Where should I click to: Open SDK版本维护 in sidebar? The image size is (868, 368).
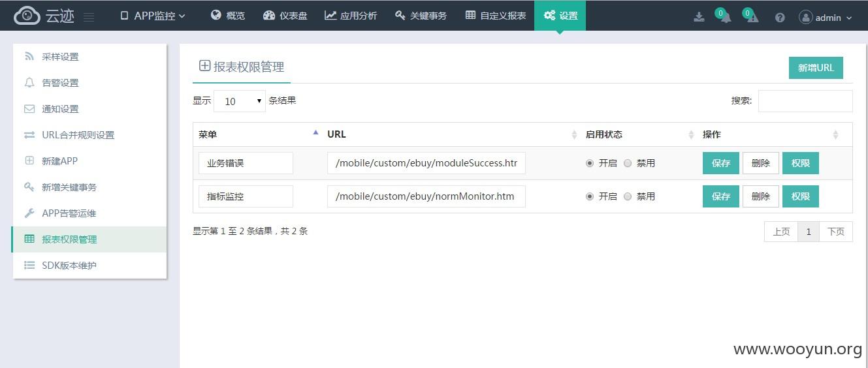click(89, 266)
